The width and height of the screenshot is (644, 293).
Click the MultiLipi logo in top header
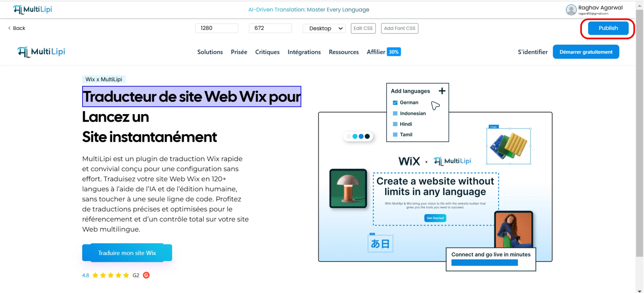(32, 10)
